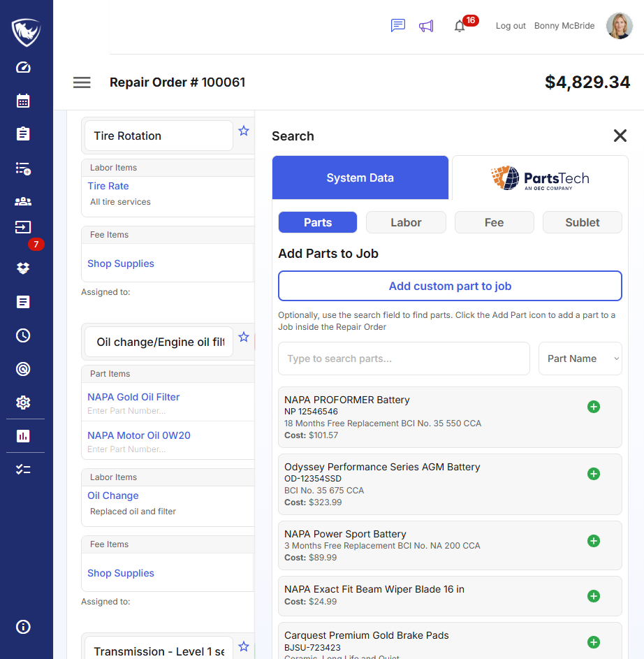Screen dimensions: 644x659
Task: Close the Search panel
Action: 620,136
